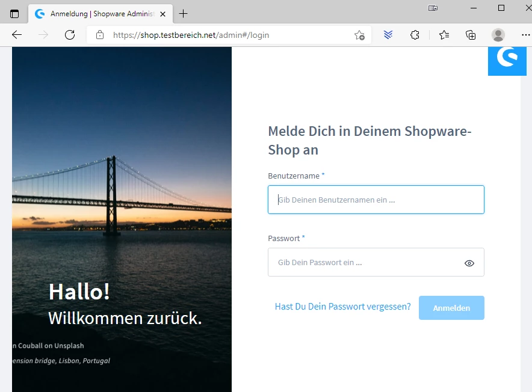Open 'Hast Du Dein Passwort vergessen?' link
The width and height of the screenshot is (532, 392).
(x=342, y=307)
